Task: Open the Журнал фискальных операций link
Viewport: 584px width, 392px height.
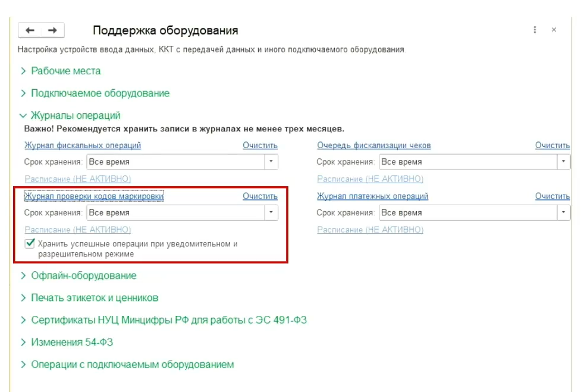Action: click(83, 146)
